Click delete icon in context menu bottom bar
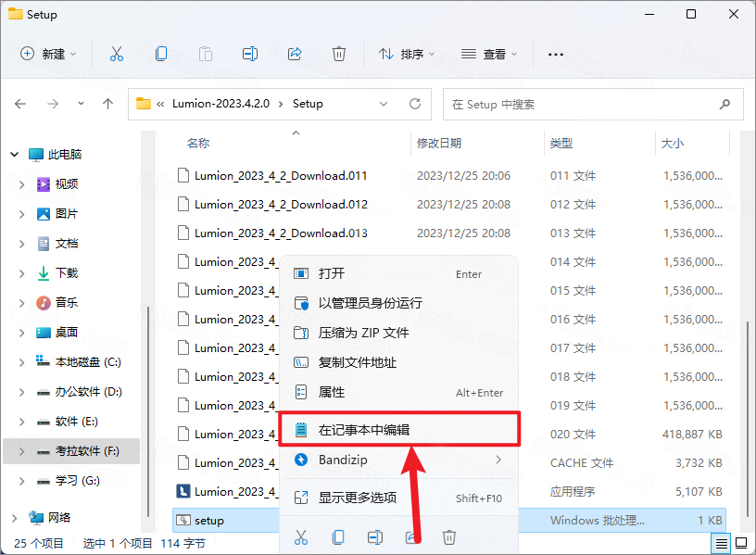Image resolution: width=756 pixels, height=555 pixels. (x=448, y=536)
